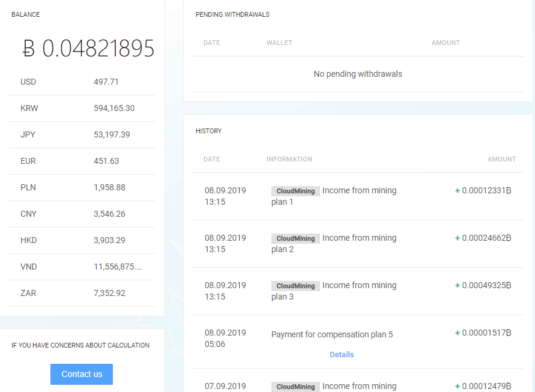Click the date 08.09.2019 05:06
This screenshot has width=535, height=392.
pos(225,339)
